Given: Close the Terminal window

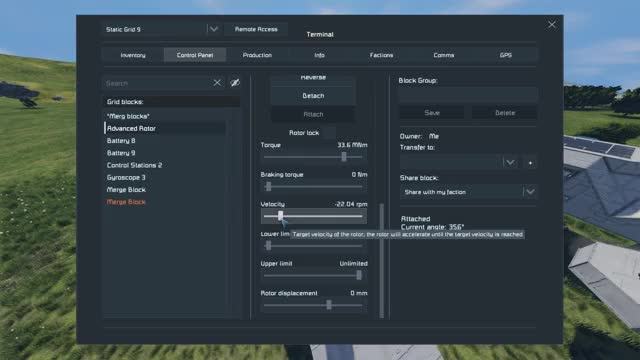Looking at the screenshot, I should pos(552,25).
